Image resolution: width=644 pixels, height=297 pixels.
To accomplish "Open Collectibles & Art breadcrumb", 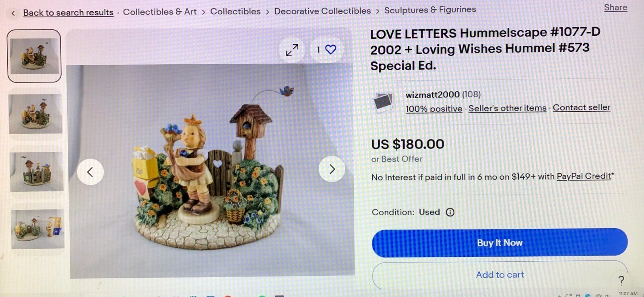I will coord(160,12).
